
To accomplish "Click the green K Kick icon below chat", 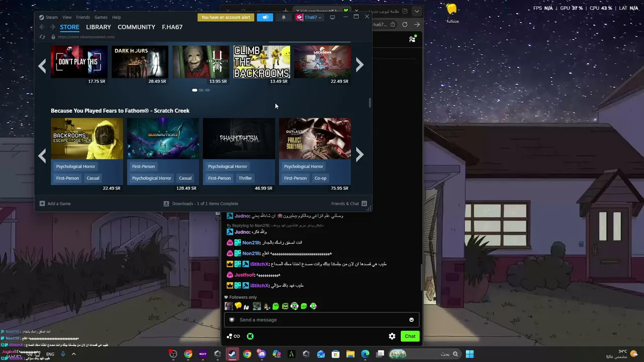I will point(250,336).
